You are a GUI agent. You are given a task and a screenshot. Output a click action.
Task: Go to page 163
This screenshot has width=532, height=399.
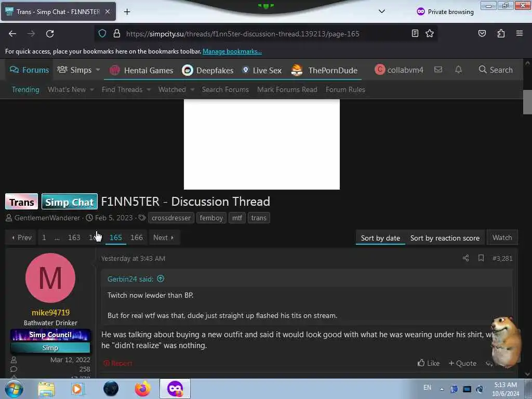coord(74,237)
